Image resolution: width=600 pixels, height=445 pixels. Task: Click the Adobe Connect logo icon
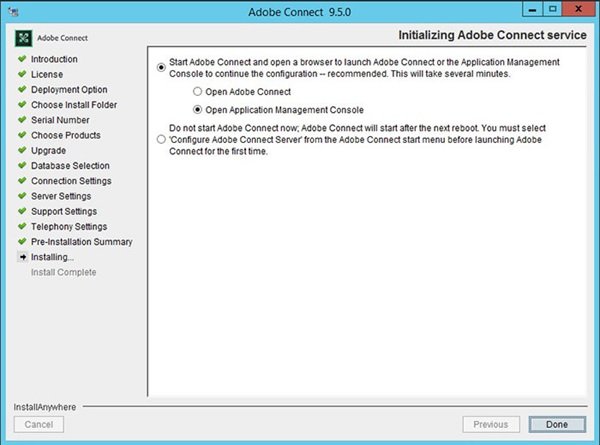pos(24,39)
